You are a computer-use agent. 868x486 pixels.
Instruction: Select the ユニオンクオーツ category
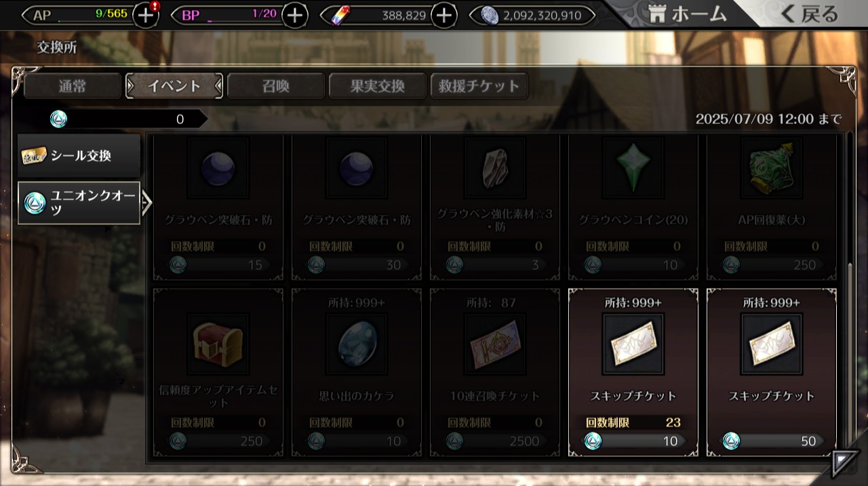(x=79, y=203)
